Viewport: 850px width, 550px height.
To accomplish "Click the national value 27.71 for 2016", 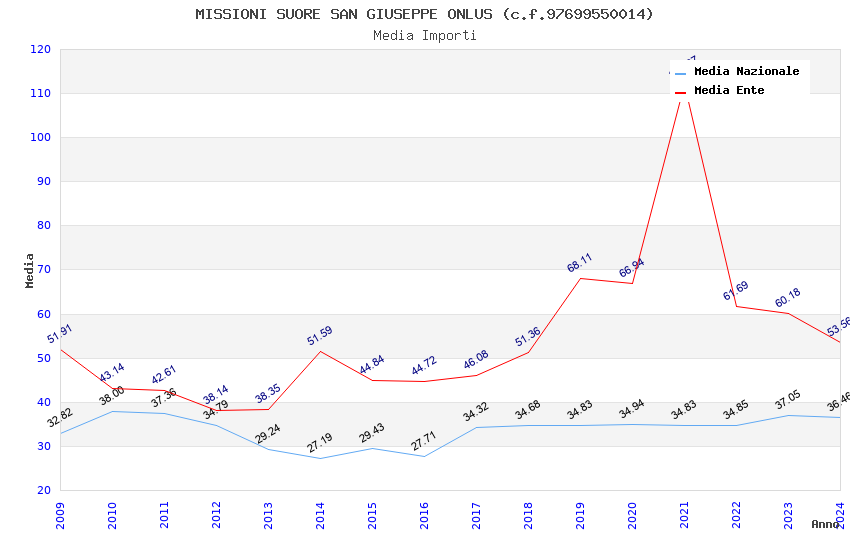I will click(x=424, y=441).
